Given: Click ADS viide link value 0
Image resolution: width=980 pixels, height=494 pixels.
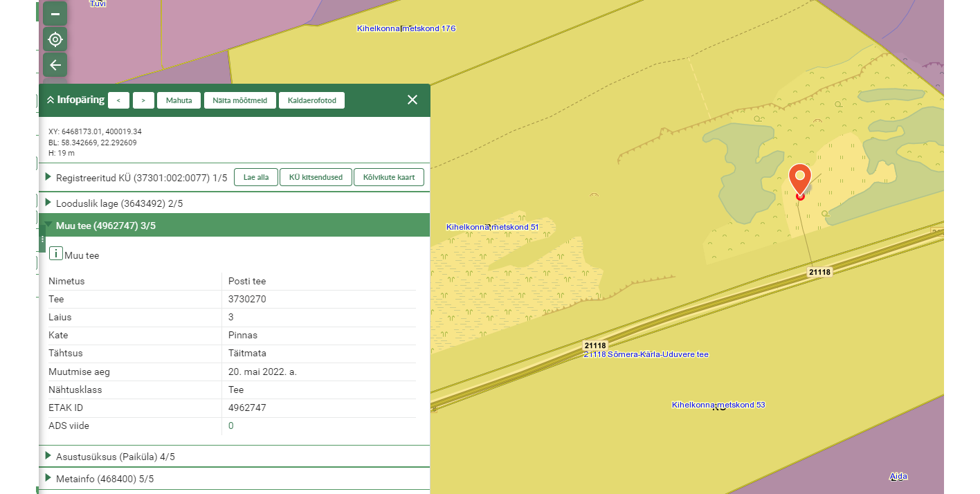Looking at the screenshot, I should click(231, 426).
